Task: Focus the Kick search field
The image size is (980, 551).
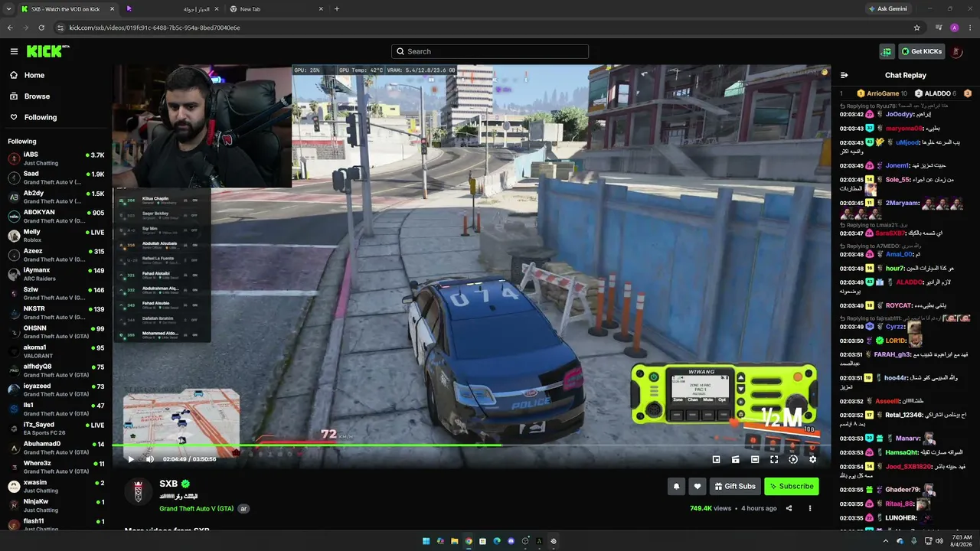Action: point(490,51)
